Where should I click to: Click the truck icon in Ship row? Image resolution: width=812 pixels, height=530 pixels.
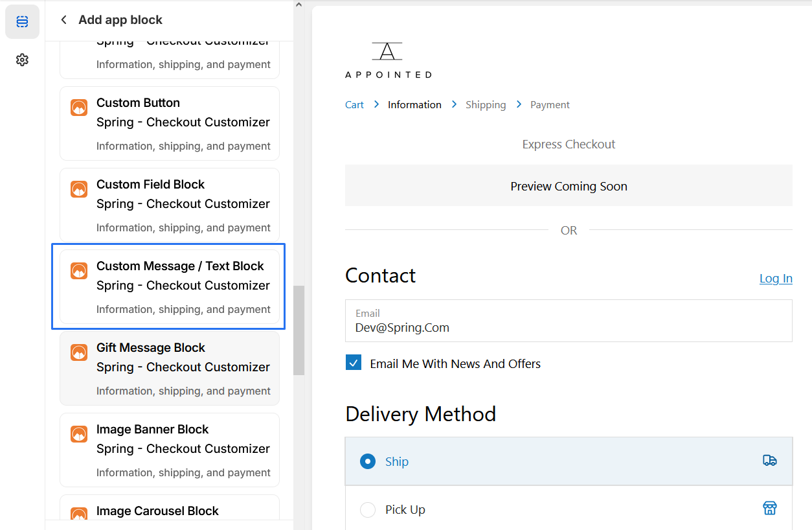(x=769, y=461)
